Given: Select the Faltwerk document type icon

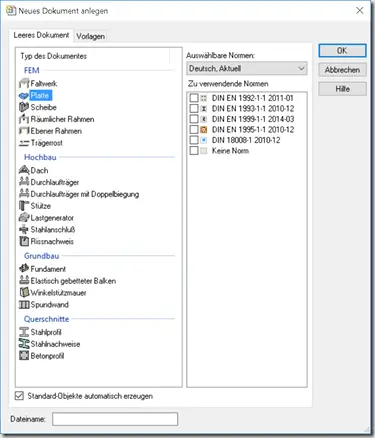Looking at the screenshot, I should click(24, 83).
